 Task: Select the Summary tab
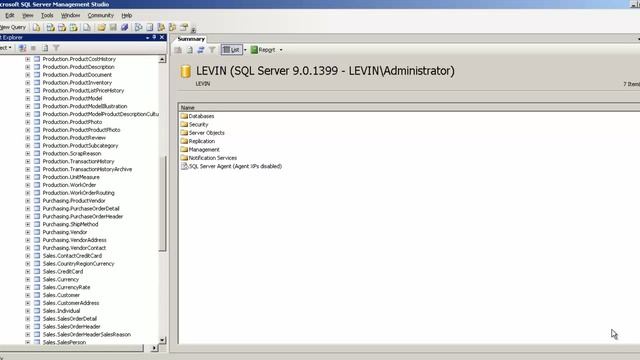191,39
